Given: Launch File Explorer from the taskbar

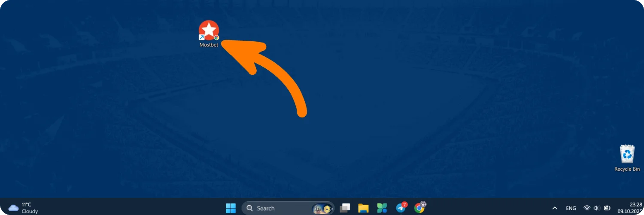Looking at the screenshot, I should click(x=364, y=208).
